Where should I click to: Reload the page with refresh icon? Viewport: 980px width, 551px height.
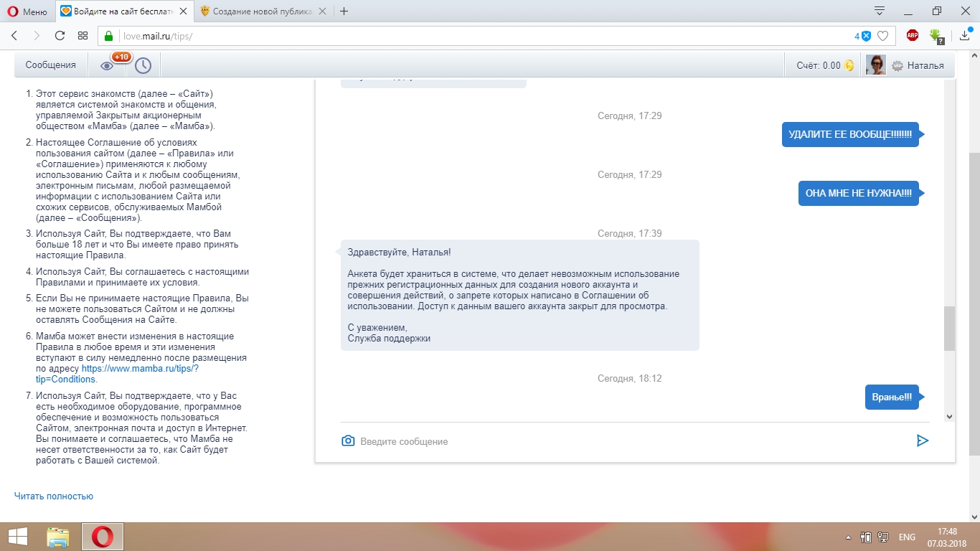(60, 36)
